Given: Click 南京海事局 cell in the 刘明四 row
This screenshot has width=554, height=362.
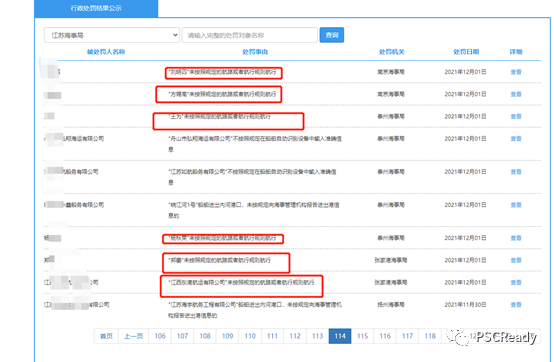Looking at the screenshot, I should coord(391,72).
